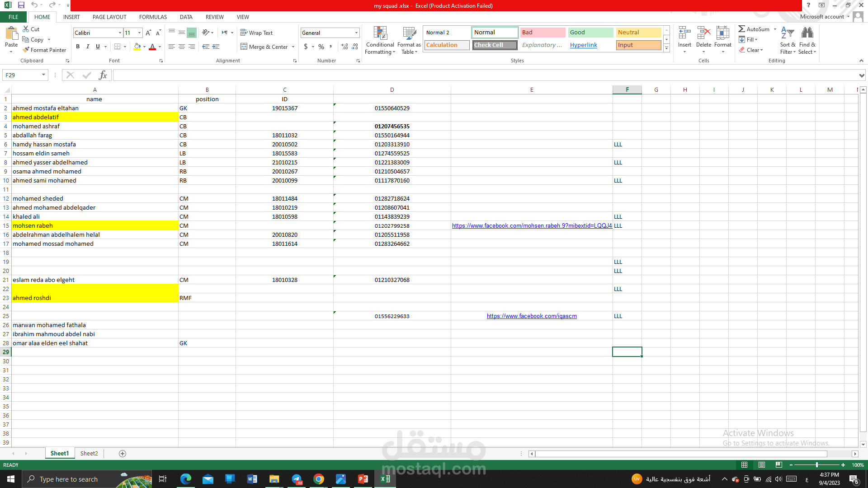Viewport: 868px width, 488px height.
Task: Toggle Wrap Text
Action: (256, 33)
